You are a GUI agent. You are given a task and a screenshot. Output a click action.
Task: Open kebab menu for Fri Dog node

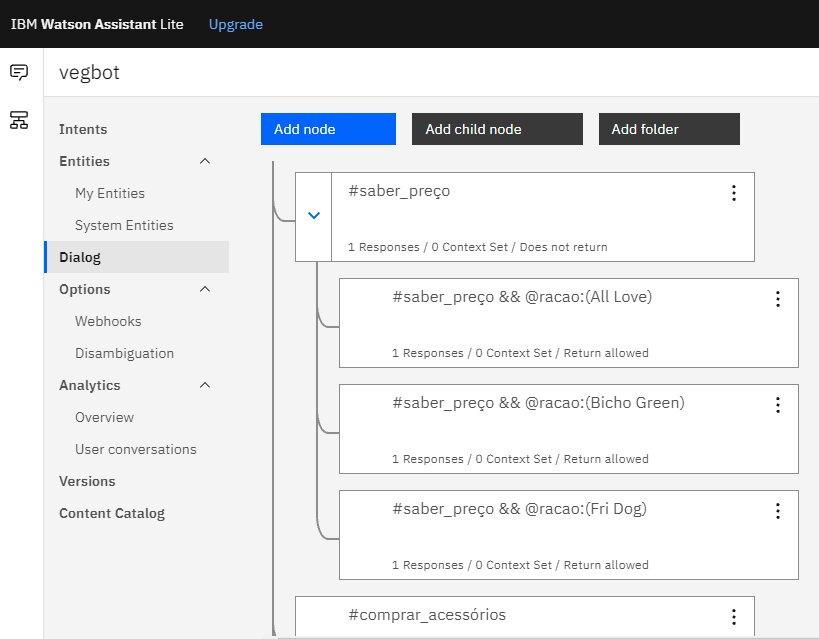tap(777, 511)
